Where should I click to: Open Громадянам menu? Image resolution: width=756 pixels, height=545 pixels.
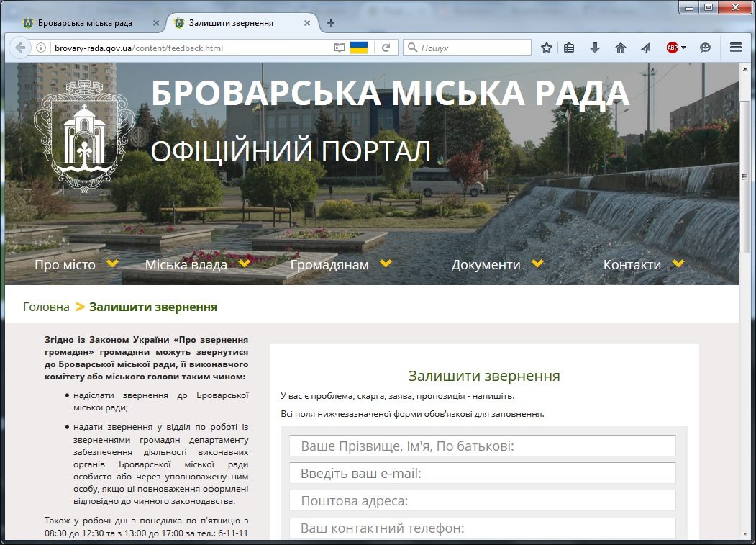329,264
